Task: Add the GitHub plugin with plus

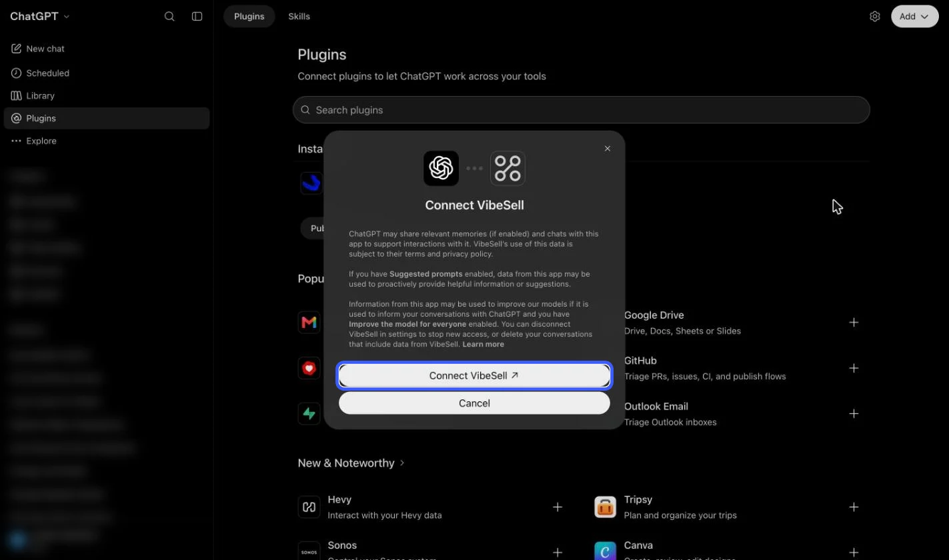Action: (x=854, y=368)
